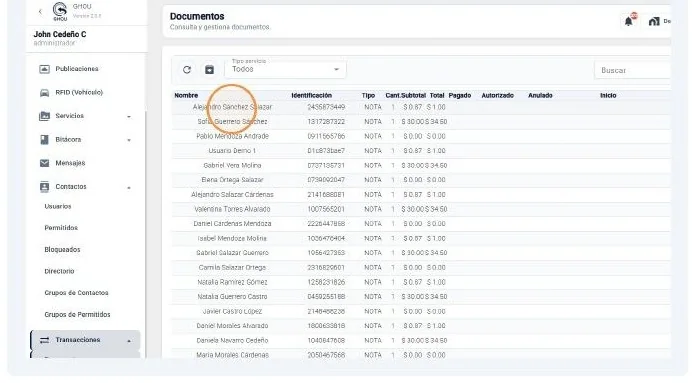Collapse the Contactos menu arrow
The height and width of the screenshot is (383, 695).
pos(129,188)
